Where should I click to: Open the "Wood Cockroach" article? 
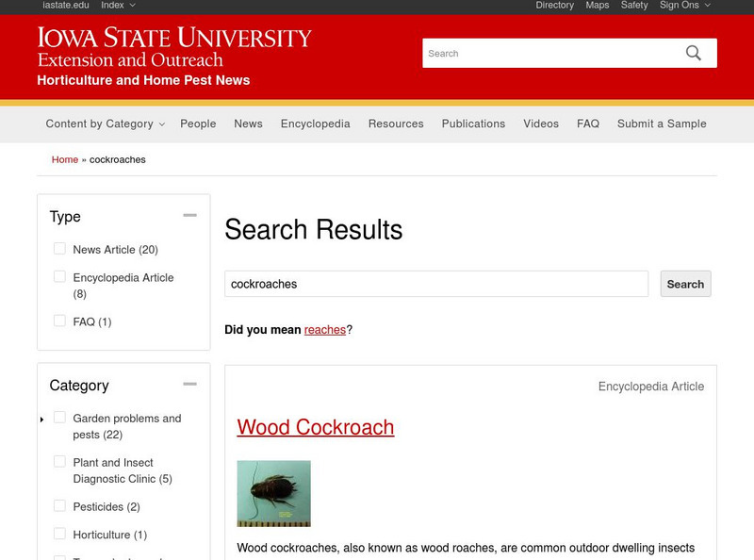[x=316, y=426]
